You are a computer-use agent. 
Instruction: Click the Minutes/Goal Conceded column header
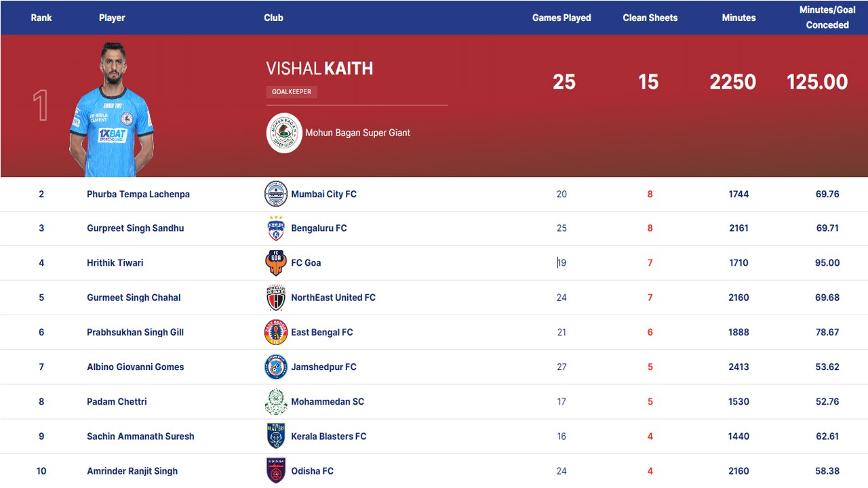pyautogui.click(x=827, y=18)
